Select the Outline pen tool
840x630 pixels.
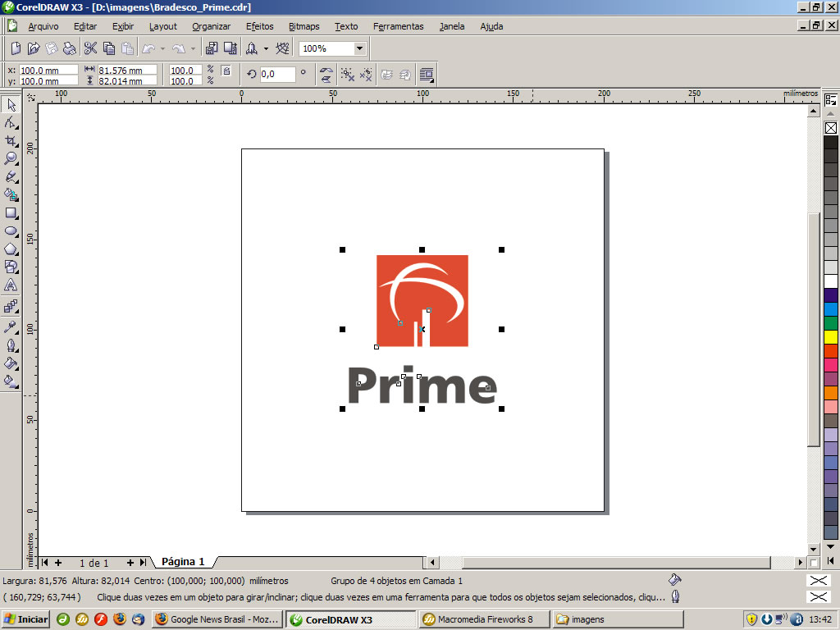click(x=11, y=345)
